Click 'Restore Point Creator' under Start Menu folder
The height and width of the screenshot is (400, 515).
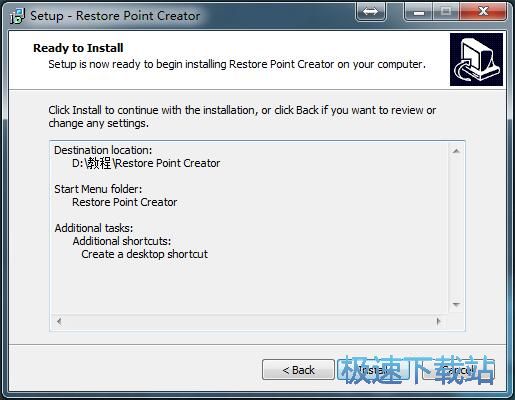pyautogui.click(x=125, y=202)
